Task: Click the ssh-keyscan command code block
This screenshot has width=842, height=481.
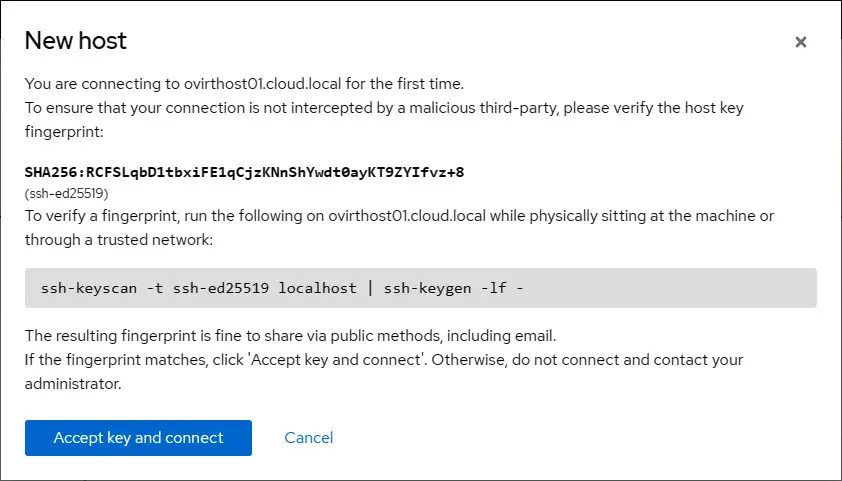Action: (420, 288)
